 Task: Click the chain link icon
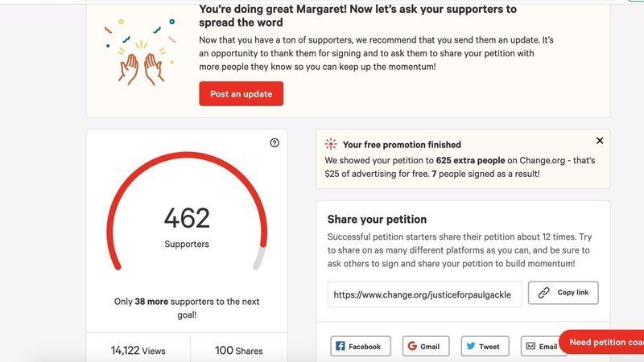[x=544, y=293]
